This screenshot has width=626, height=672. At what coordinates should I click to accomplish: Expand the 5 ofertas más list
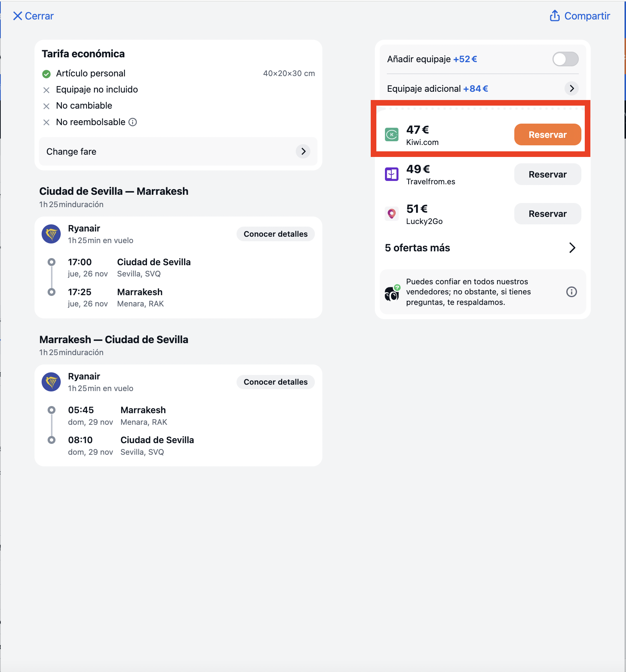pos(481,248)
